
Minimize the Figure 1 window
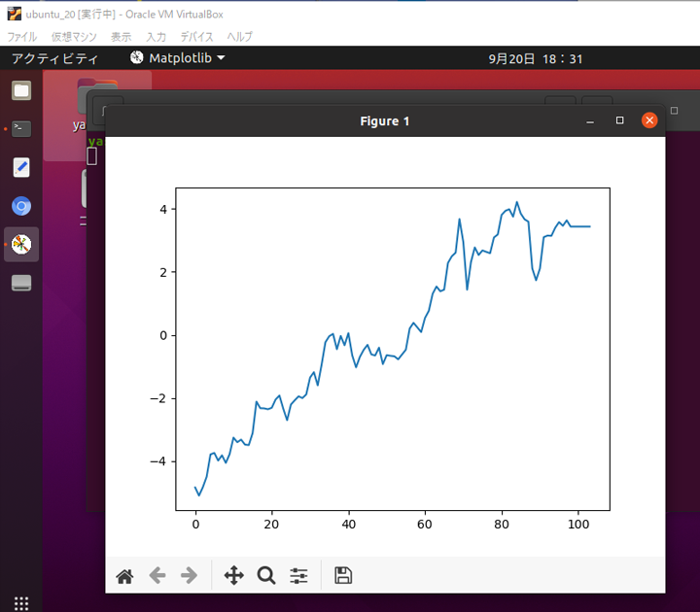[x=590, y=120]
